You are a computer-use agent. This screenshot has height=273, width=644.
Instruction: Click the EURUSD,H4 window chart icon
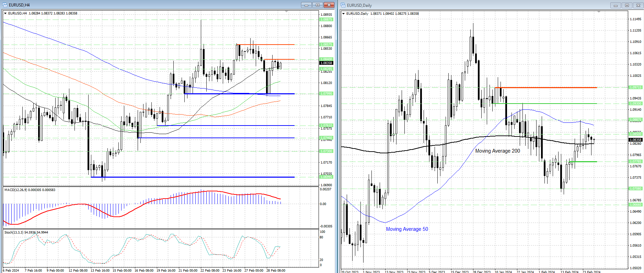(5, 5)
